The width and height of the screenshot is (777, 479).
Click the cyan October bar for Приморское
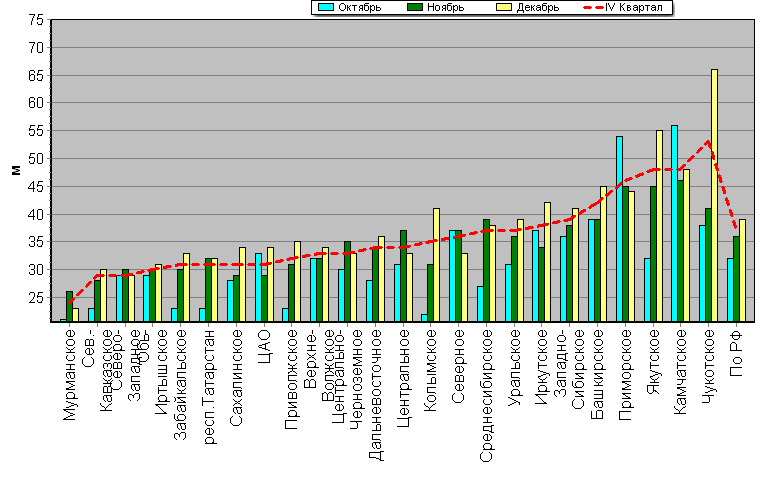619,229
